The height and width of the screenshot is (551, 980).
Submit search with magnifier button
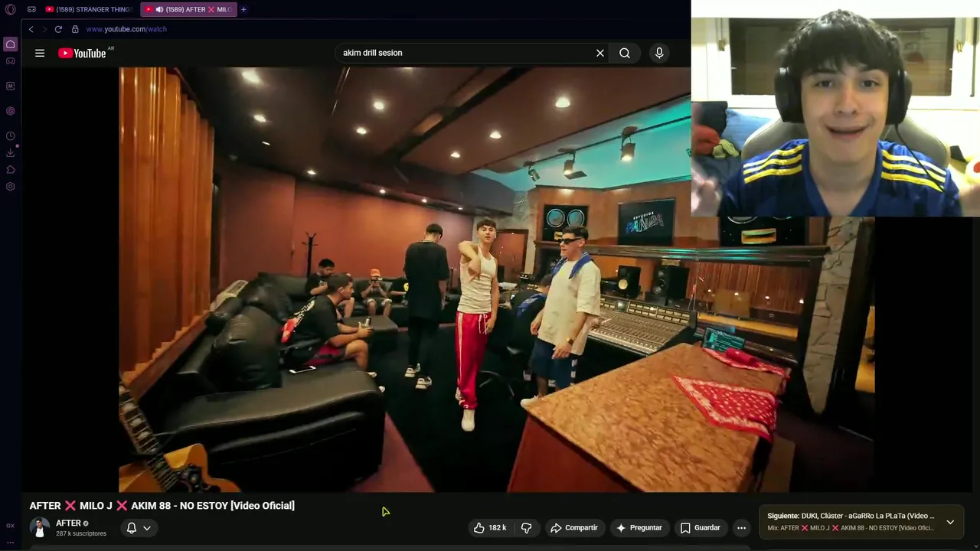pyautogui.click(x=625, y=53)
